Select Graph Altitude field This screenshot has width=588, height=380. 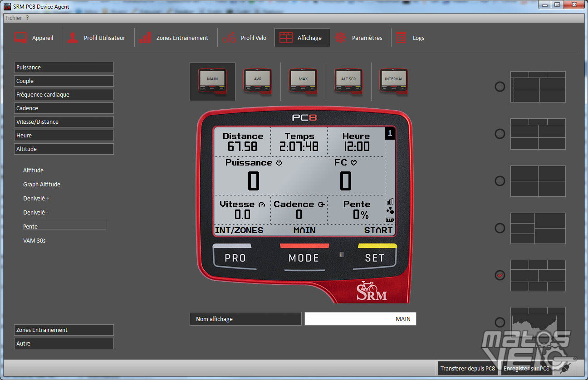tap(42, 185)
